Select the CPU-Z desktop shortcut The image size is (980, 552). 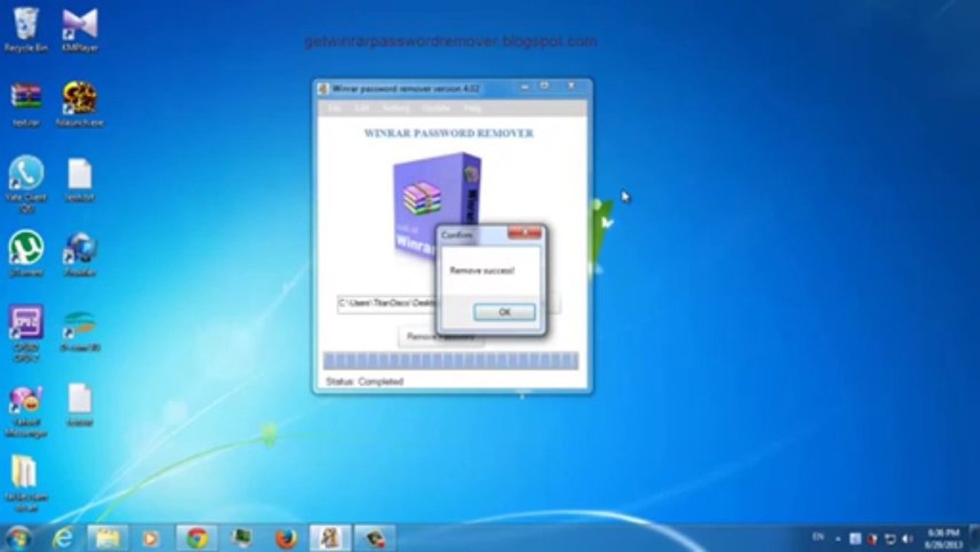click(26, 333)
